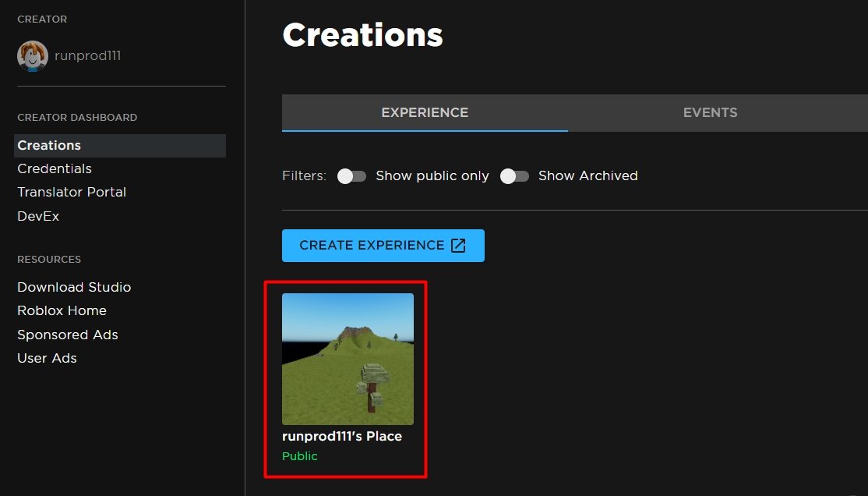
Task: Click the runprod111 username in sidebar
Action: coord(87,56)
